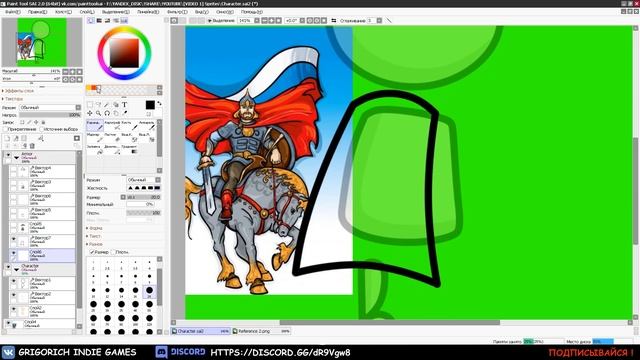Toggle the Плотн. checkbox above brush sizes
This screenshot has width=640, height=360.
tap(113, 252)
